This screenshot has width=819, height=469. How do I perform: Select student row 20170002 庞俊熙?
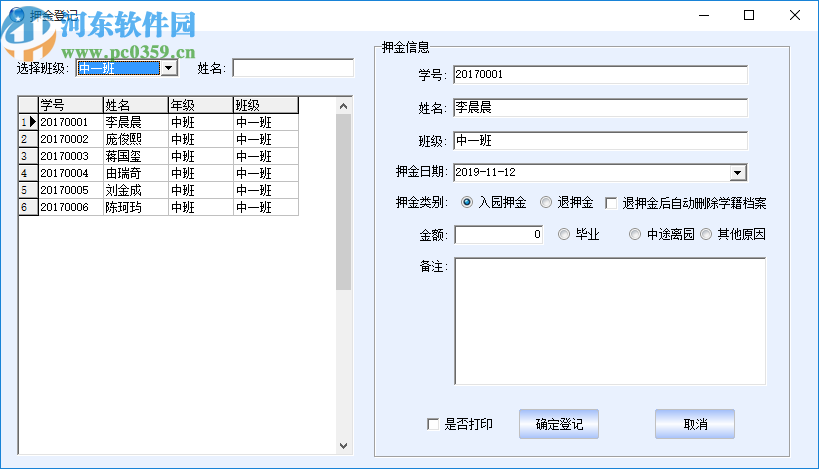[159, 139]
